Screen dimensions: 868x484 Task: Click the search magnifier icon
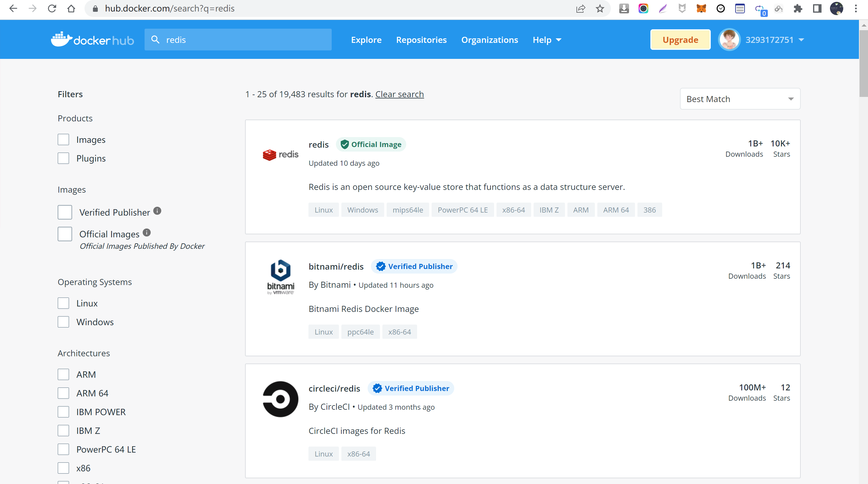[155, 40]
